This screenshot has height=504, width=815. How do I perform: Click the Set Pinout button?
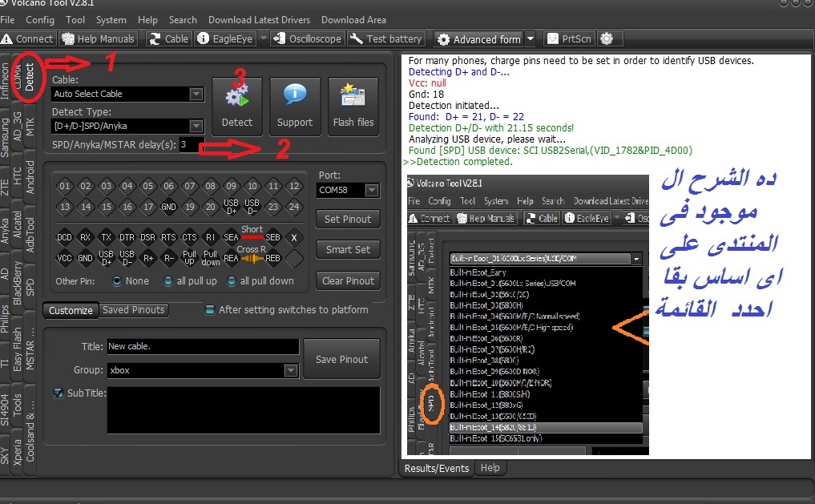pyautogui.click(x=348, y=220)
